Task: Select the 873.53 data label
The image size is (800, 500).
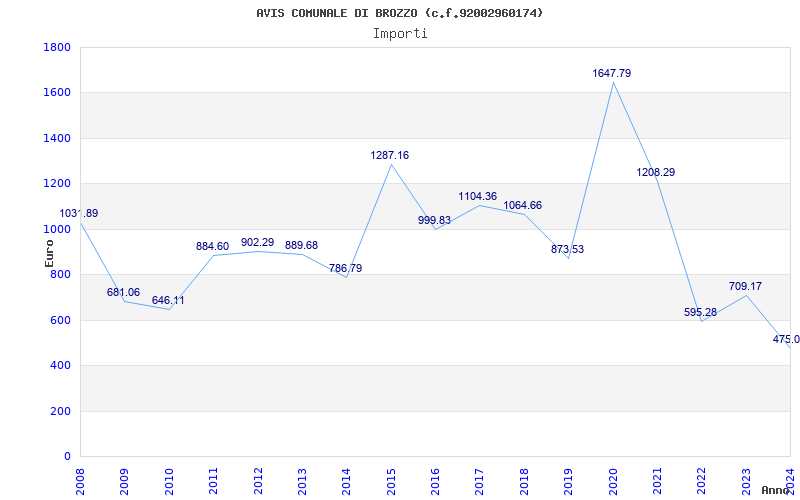Action: coord(567,249)
